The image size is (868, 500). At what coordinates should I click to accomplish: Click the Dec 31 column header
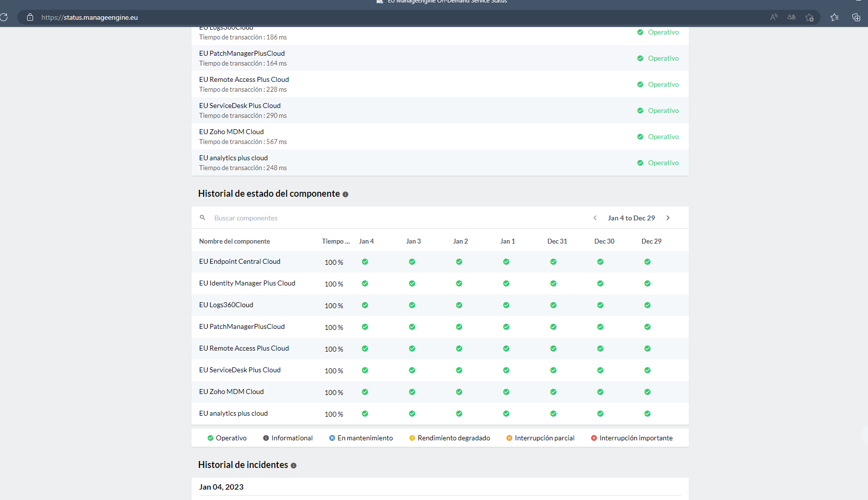tap(557, 241)
